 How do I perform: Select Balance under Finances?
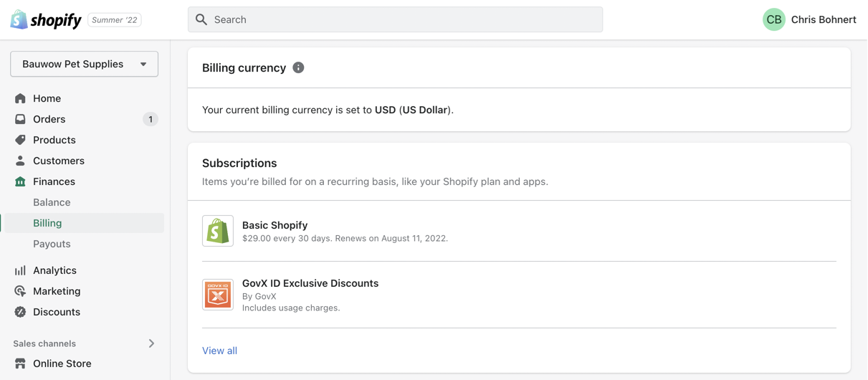(x=52, y=202)
